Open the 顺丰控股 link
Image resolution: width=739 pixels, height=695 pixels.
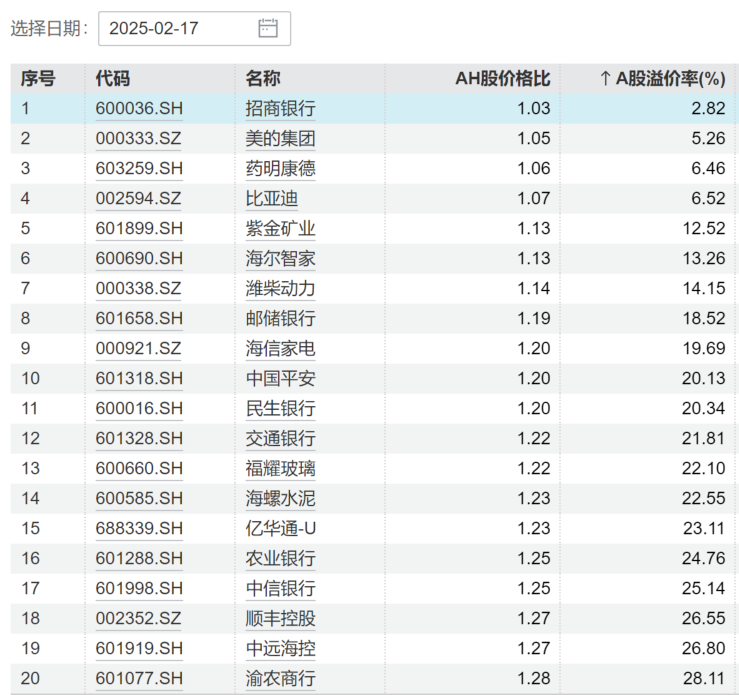pyautogui.click(x=280, y=619)
